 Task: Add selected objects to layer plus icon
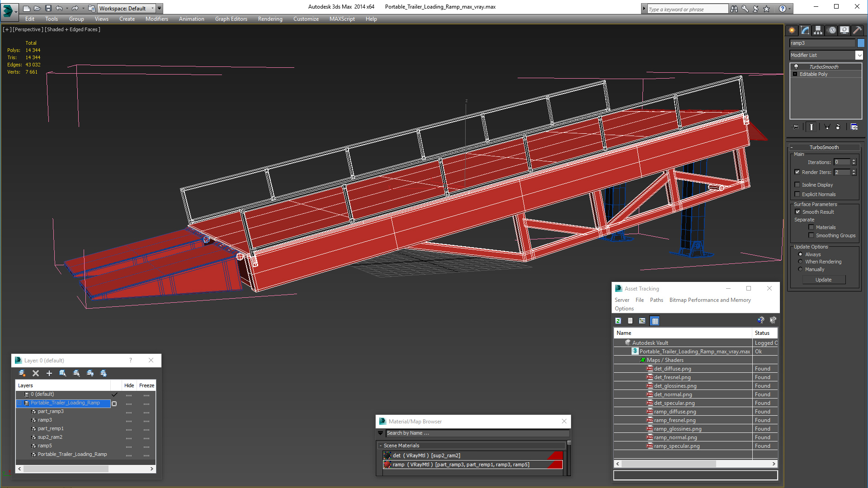pyautogui.click(x=49, y=373)
